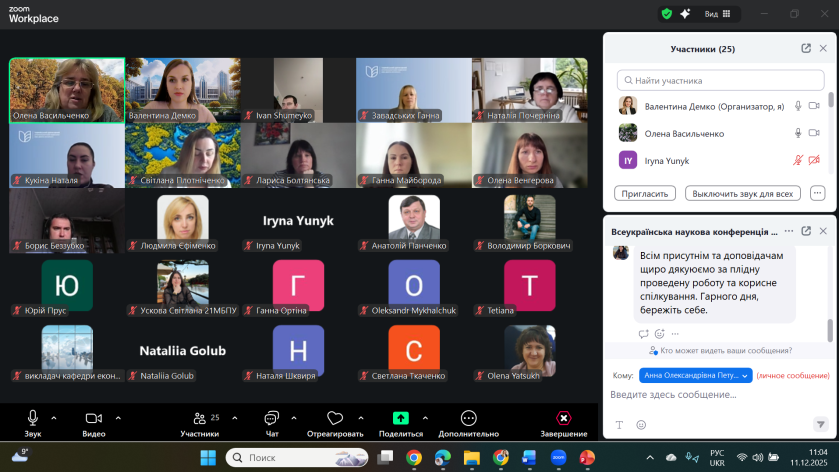Viewport: 839px width, 472px height.
Task: Pop out the Участники panel
Action: [806, 49]
